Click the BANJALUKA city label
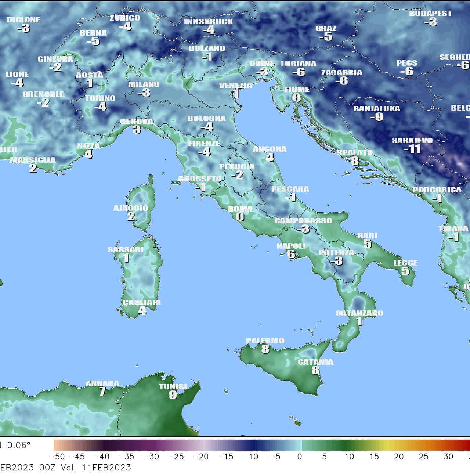This screenshot has height=476, width=470. point(377,109)
